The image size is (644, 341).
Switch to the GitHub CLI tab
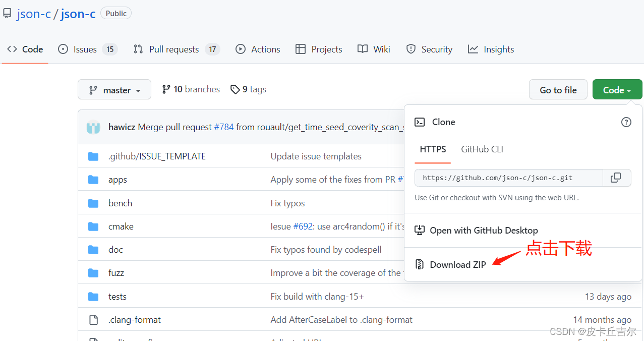coord(482,149)
